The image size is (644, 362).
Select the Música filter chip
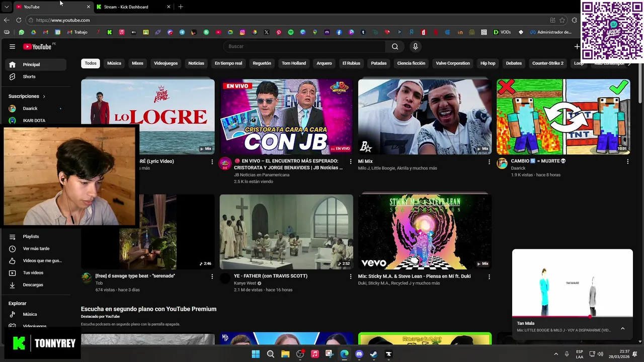coord(114,63)
